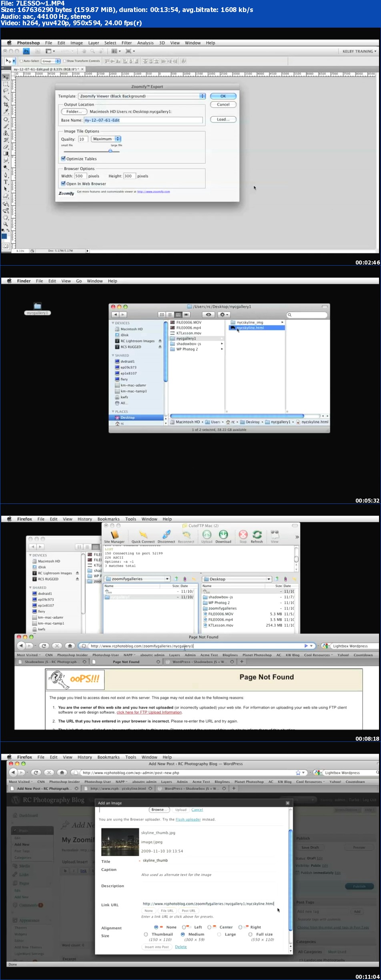The width and height of the screenshot is (381, 980).
Task: Select the Lasso tool in Photoshop
Action: pyautogui.click(x=6, y=91)
